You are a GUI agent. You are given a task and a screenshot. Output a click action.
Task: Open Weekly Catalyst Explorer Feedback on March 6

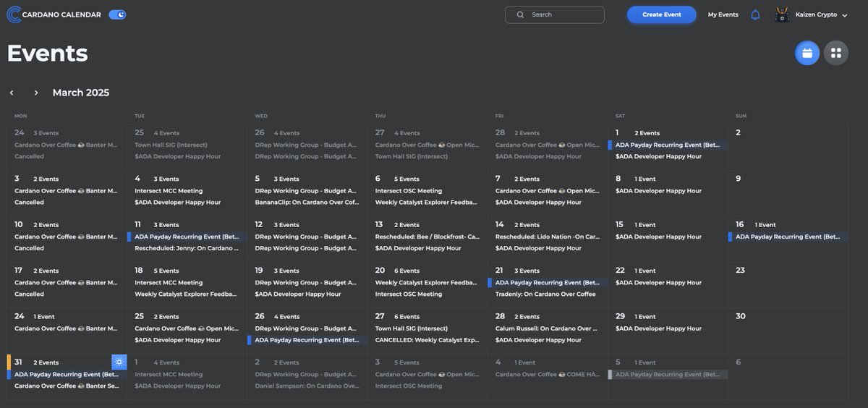pos(427,203)
